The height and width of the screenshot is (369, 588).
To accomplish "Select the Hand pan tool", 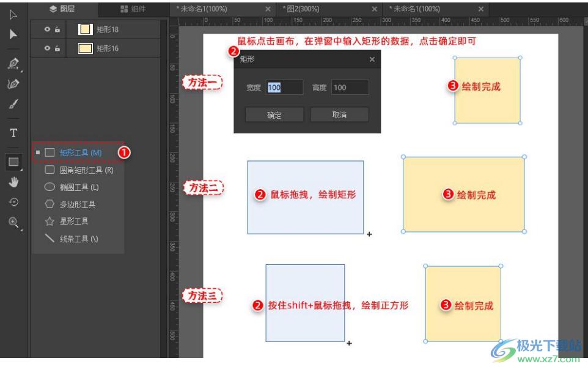I will pos(13,182).
